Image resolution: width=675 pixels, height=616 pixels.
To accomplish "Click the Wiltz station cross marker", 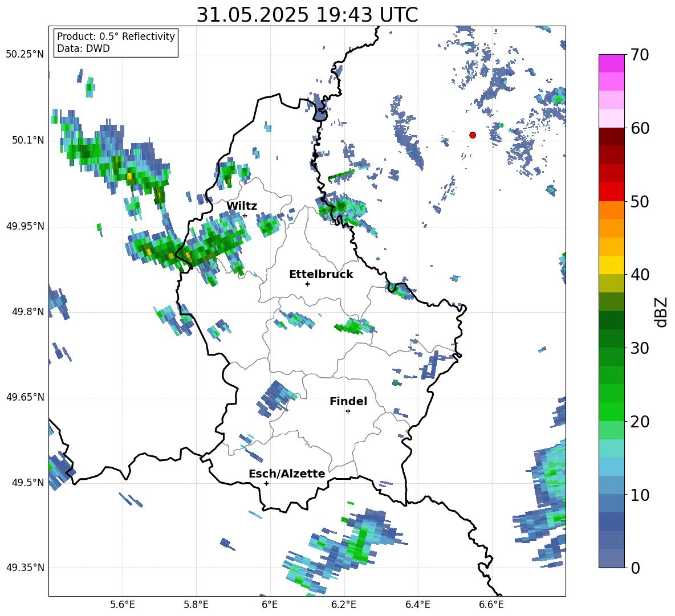I will click(245, 215).
